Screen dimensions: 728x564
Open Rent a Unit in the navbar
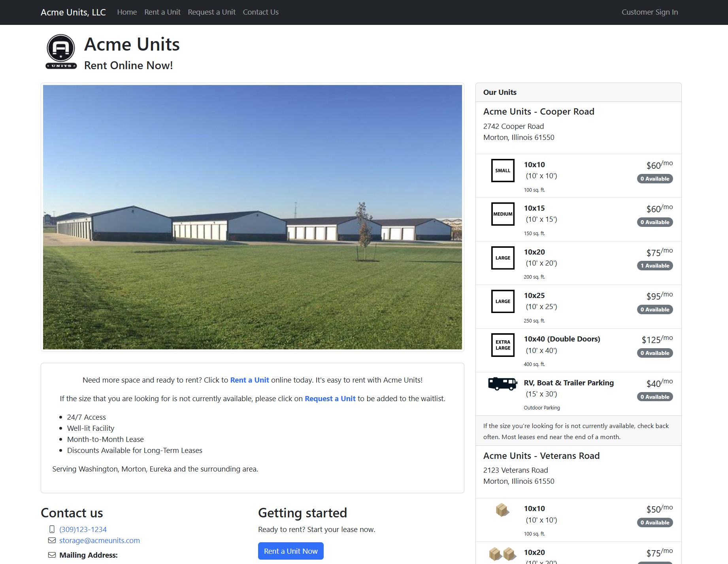click(x=162, y=12)
